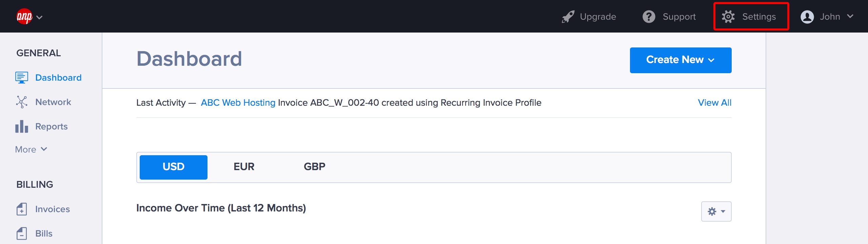868x244 pixels.
Task: Click the red onp logo
Action: tap(24, 16)
